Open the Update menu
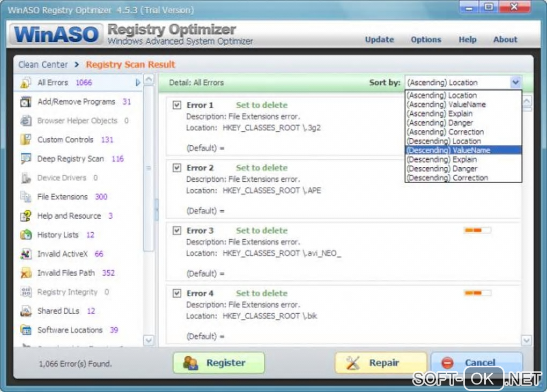 pyautogui.click(x=379, y=40)
